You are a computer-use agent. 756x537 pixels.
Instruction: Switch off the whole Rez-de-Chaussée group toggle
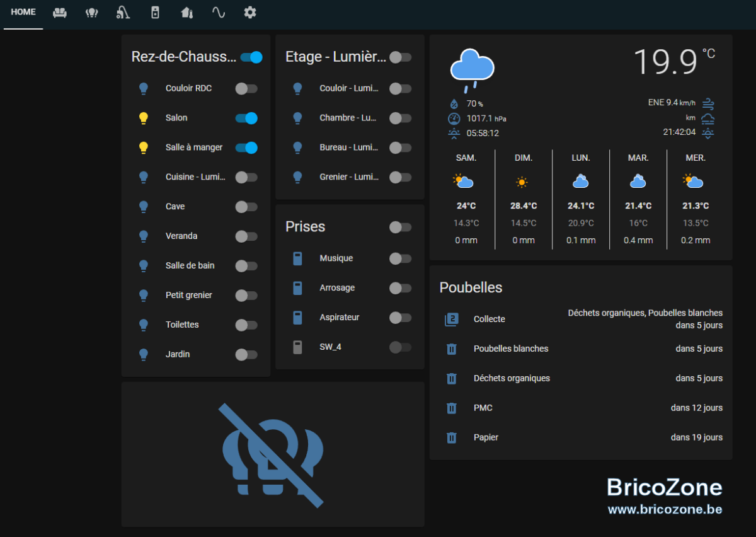click(251, 57)
